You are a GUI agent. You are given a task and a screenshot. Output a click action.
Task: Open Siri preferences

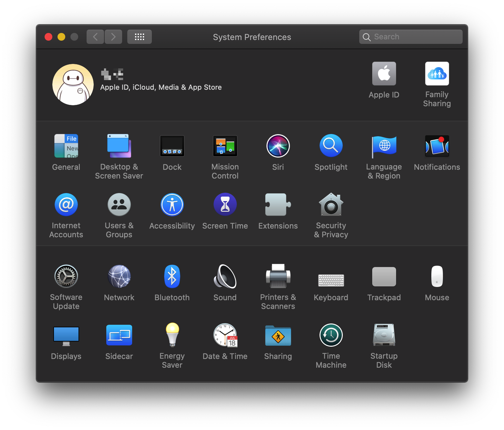coord(278,146)
